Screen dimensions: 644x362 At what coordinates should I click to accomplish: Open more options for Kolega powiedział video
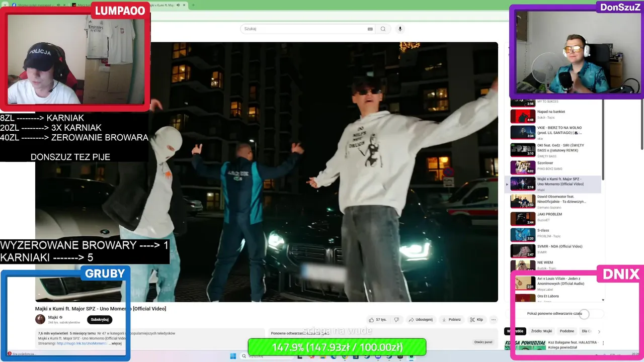pos(603,343)
